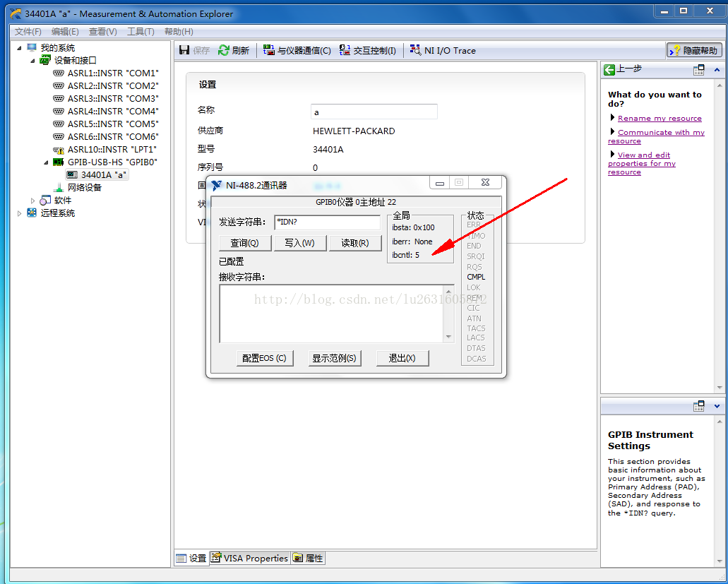This screenshot has height=584, width=728.
Task: Expand the Software (软件) tree node
Action: coord(32,201)
